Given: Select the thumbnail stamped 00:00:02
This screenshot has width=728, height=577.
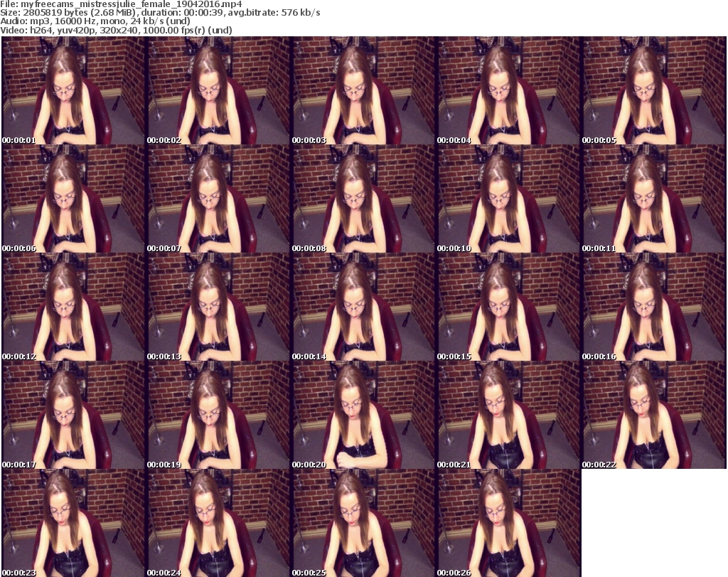Looking at the screenshot, I should (x=219, y=90).
